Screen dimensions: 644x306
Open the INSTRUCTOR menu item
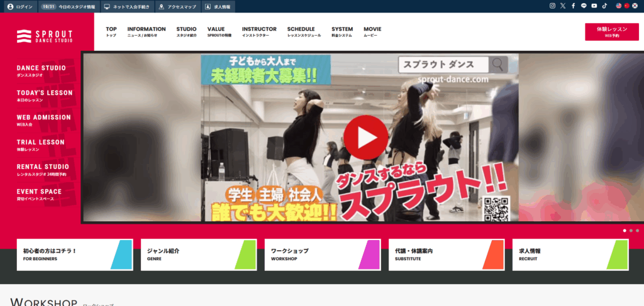tap(259, 32)
